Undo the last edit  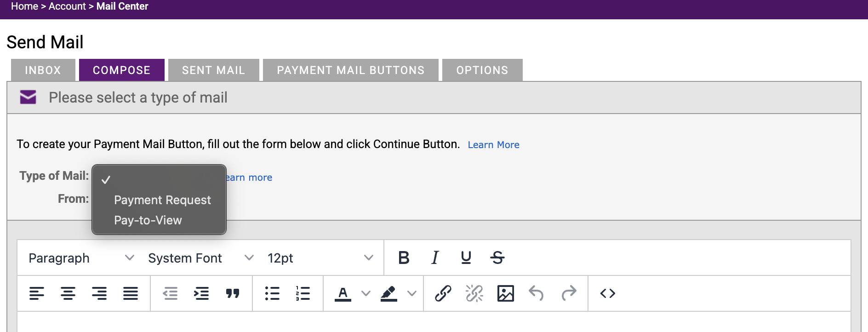point(537,293)
